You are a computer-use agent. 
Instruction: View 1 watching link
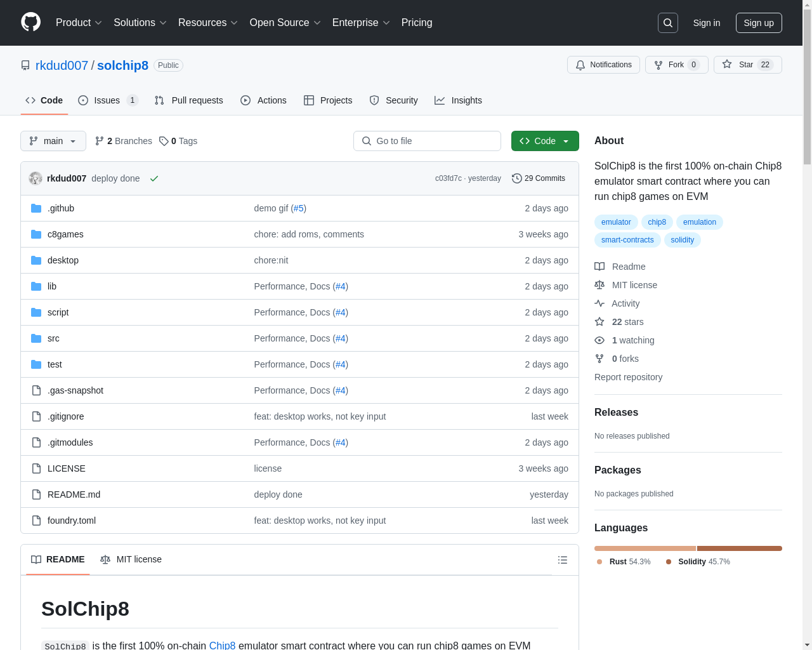624,340
